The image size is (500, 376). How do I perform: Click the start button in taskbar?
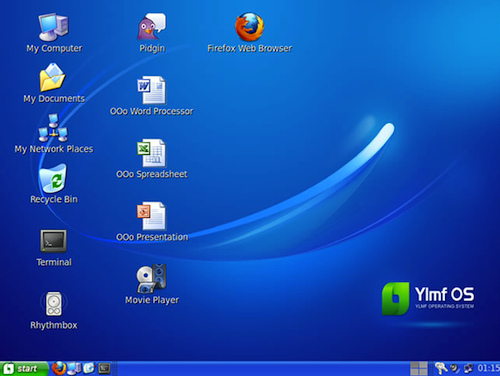[x=24, y=369]
